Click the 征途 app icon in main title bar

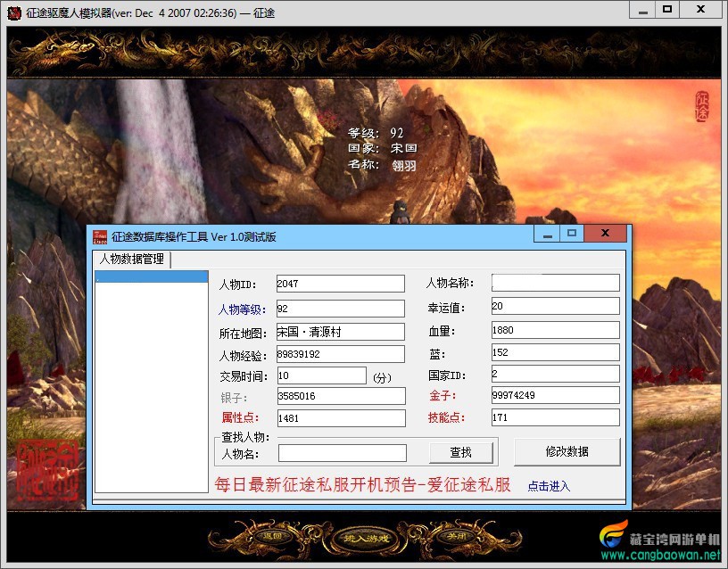coord(14,13)
